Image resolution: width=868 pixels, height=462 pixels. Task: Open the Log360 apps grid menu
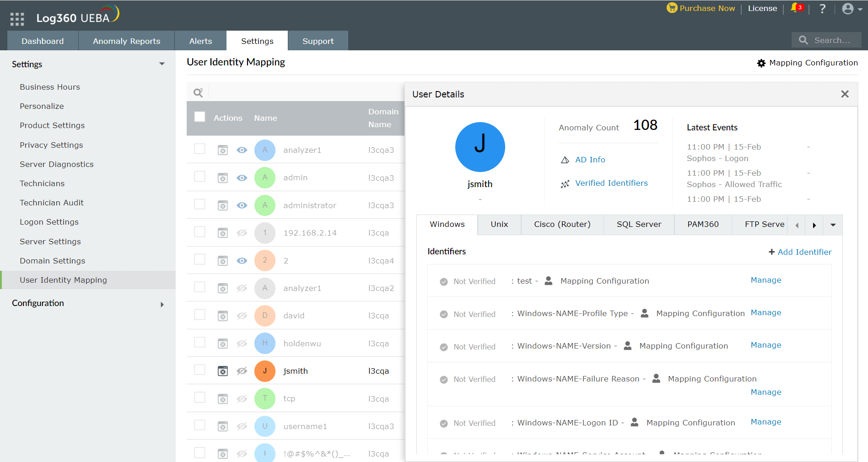[x=16, y=19]
